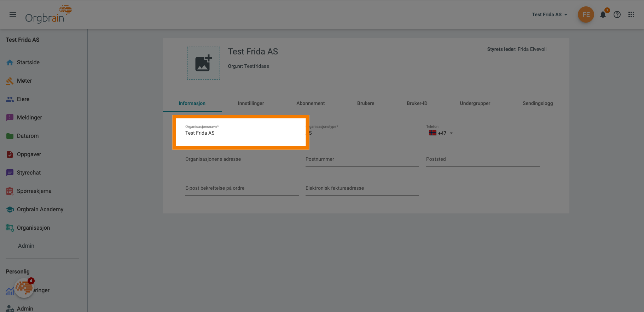Click the Postnummer input field
This screenshot has width=644, height=312.
(362, 160)
